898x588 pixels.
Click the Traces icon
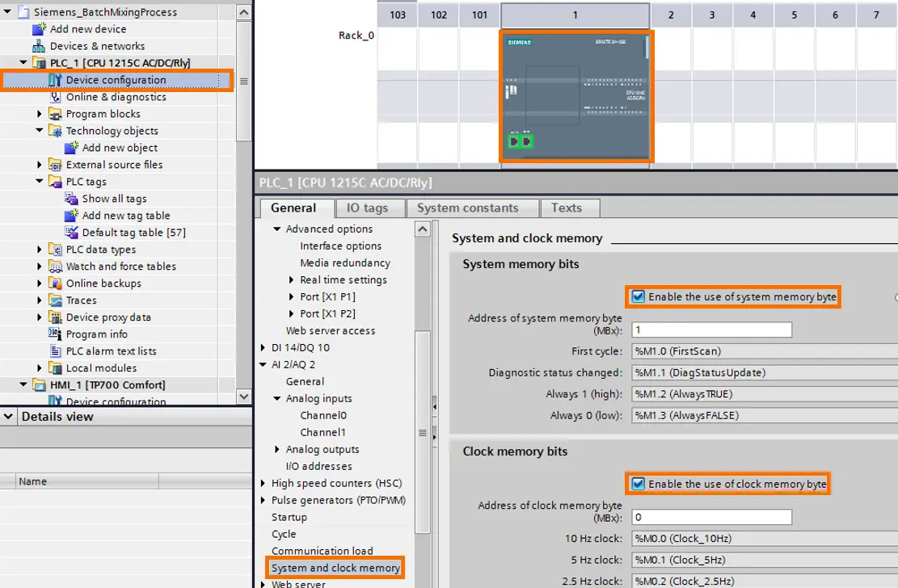click(55, 300)
